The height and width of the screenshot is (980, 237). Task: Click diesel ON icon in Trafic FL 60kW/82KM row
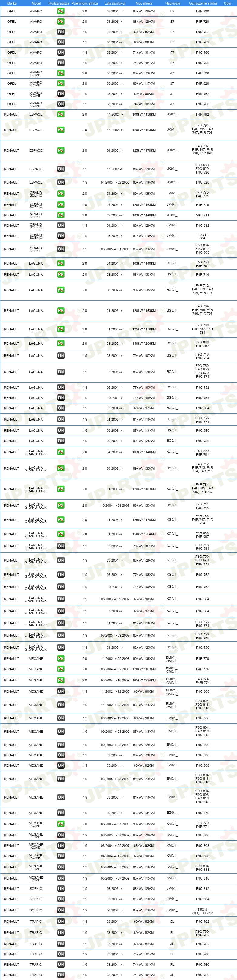tap(61, 933)
